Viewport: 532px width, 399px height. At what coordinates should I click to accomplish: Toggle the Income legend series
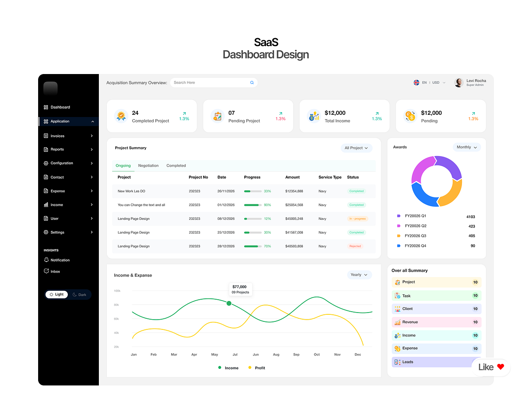point(228,368)
